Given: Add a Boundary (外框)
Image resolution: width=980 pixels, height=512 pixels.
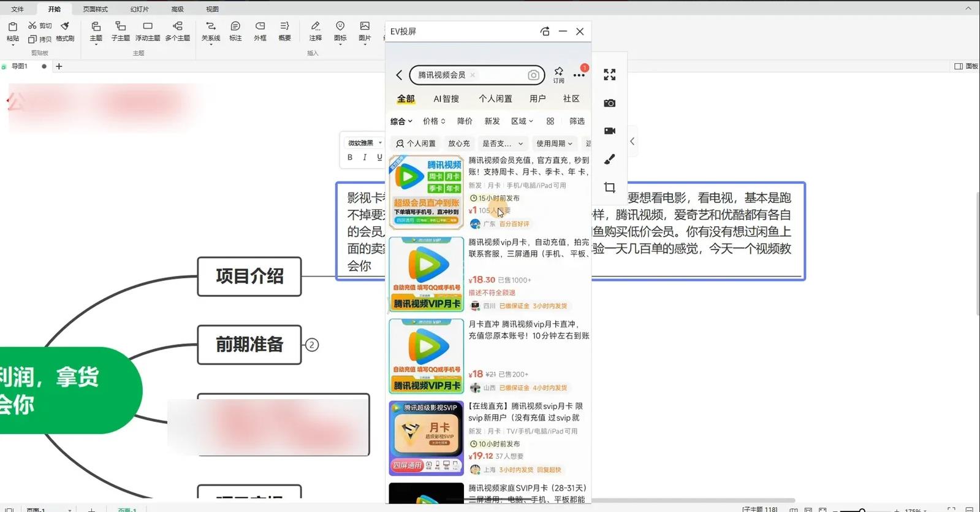Looking at the screenshot, I should [260, 31].
